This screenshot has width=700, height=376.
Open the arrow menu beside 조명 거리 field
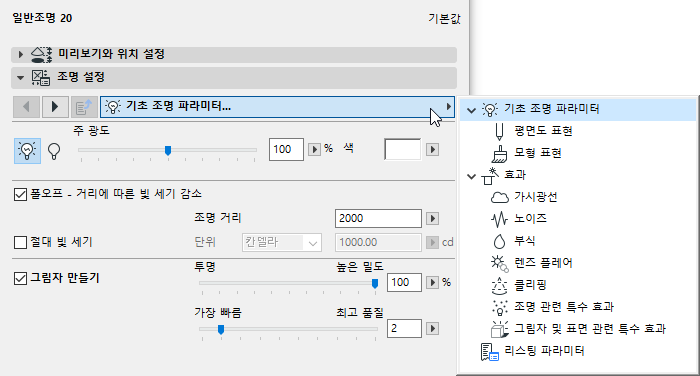[432, 218]
